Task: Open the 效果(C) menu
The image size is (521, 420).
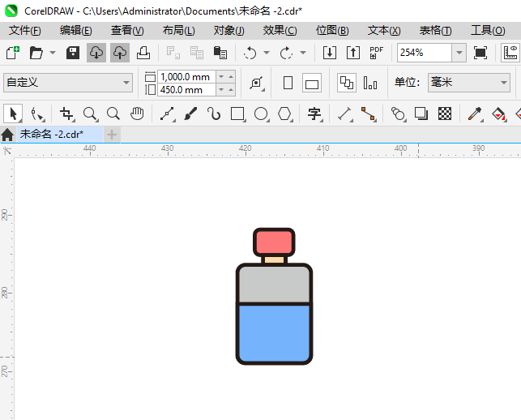Action: click(x=280, y=30)
